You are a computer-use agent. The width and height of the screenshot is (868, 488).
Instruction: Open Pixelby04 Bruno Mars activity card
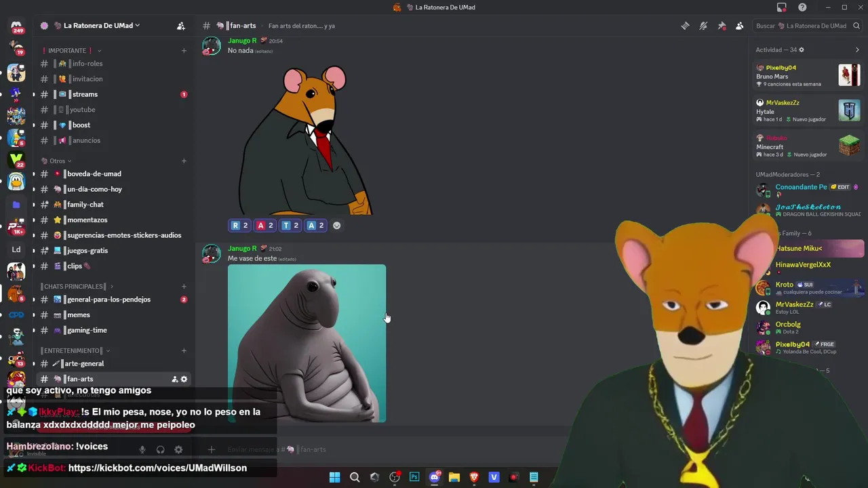pyautogui.click(x=808, y=75)
